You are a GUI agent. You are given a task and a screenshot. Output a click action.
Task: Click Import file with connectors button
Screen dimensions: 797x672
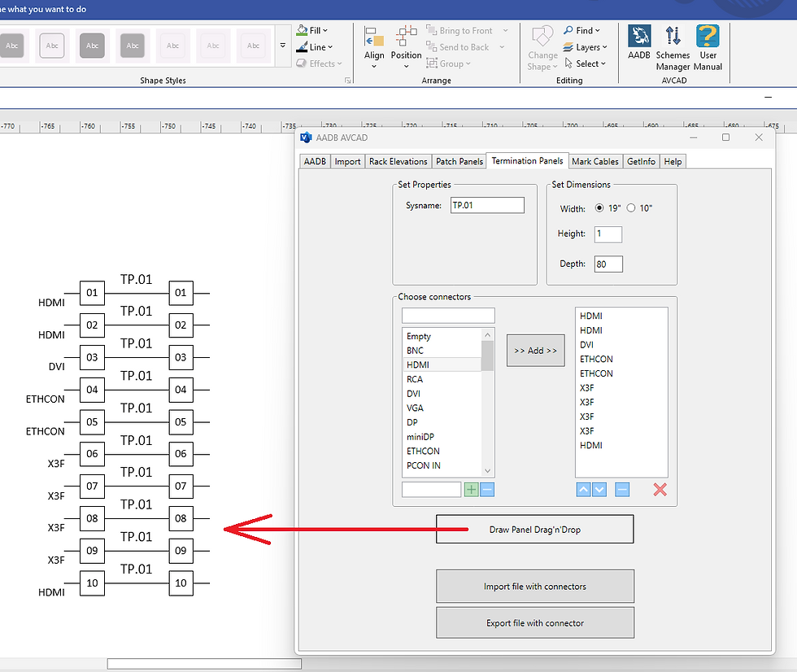(535, 586)
